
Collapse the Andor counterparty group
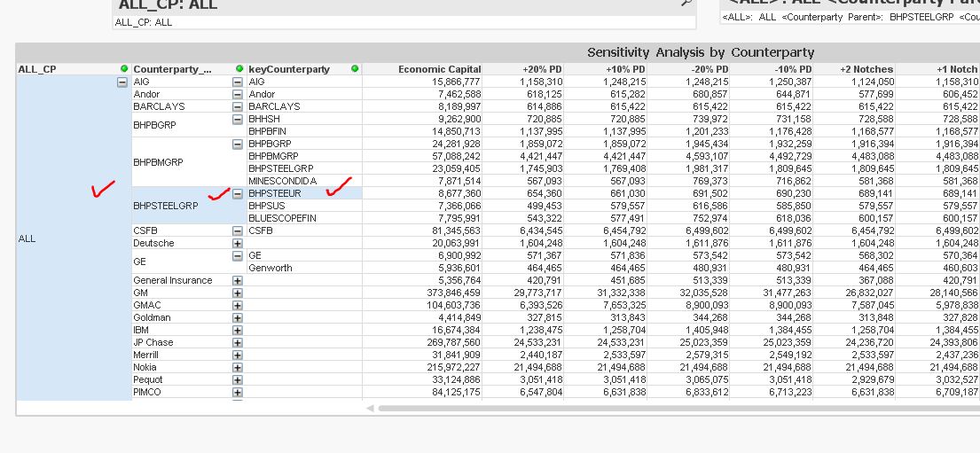pyautogui.click(x=238, y=94)
